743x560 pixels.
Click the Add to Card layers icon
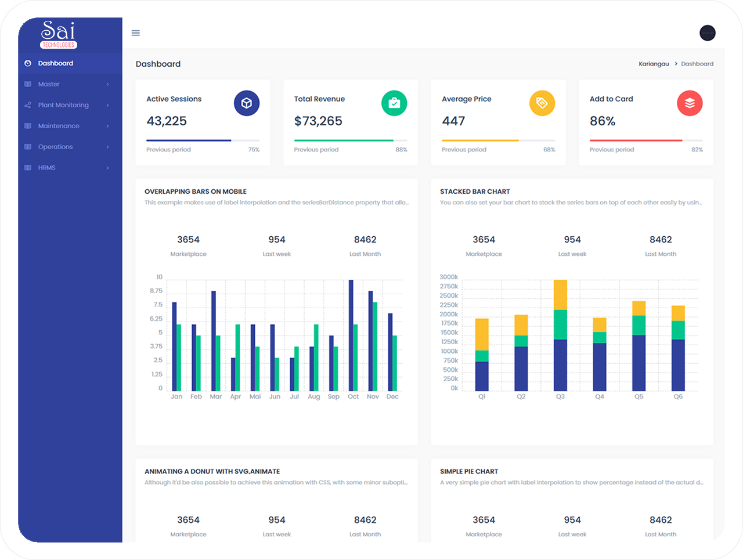pos(690,103)
